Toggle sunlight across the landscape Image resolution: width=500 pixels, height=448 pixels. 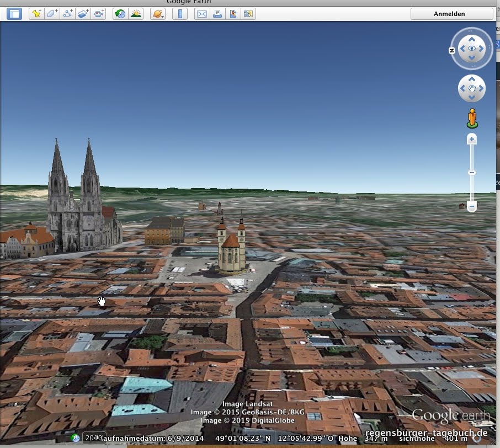click(x=136, y=14)
